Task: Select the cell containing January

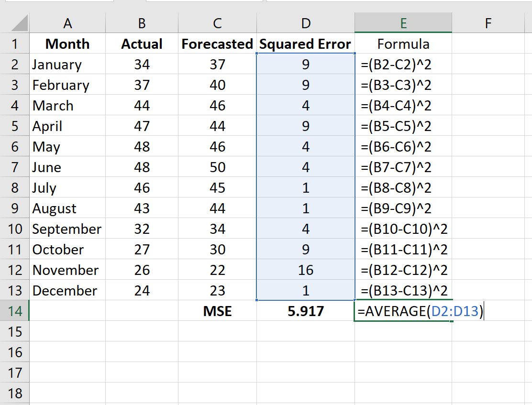Action: (x=67, y=64)
